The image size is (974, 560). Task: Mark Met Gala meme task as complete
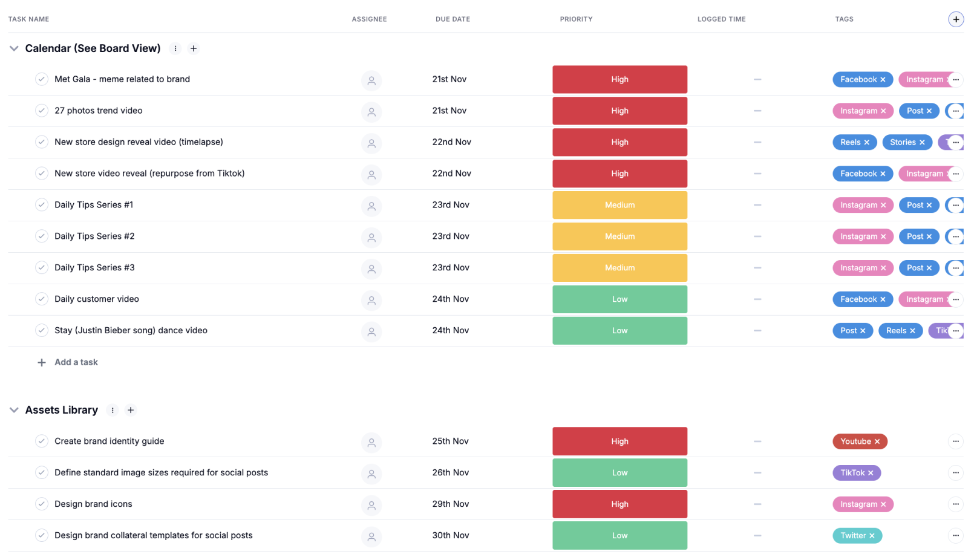[x=42, y=79]
